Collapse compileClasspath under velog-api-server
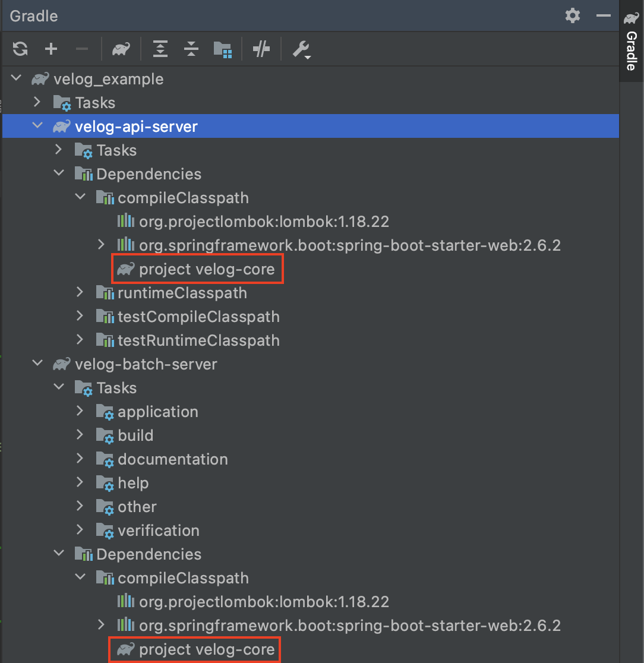The width and height of the screenshot is (644, 663). point(80,197)
